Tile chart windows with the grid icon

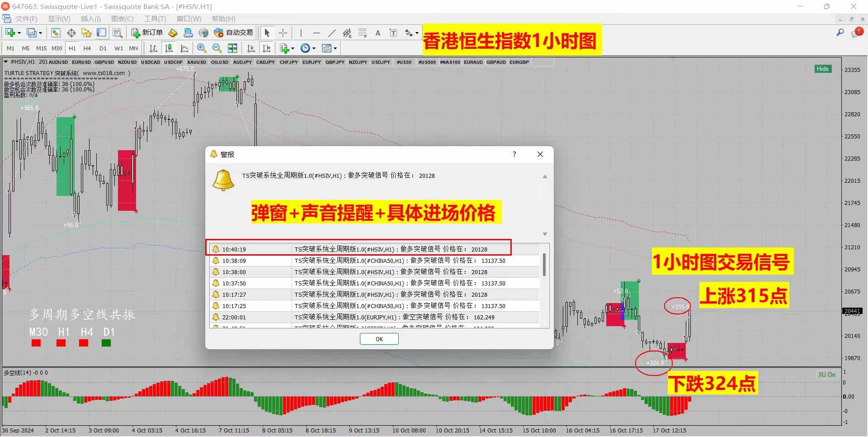(x=232, y=48)
